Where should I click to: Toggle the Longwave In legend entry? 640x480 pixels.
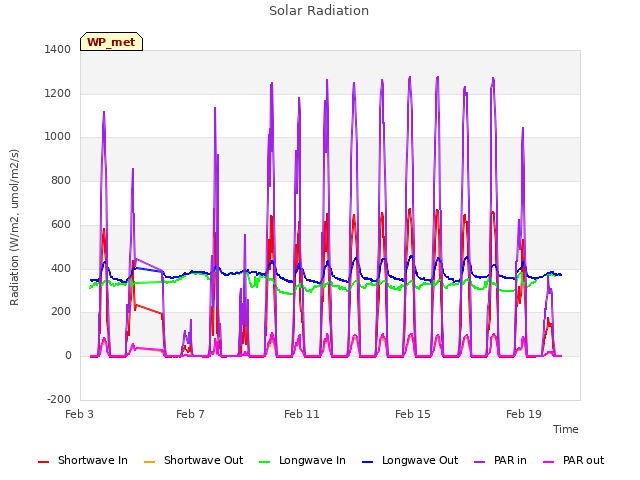[x=302, y=460]
